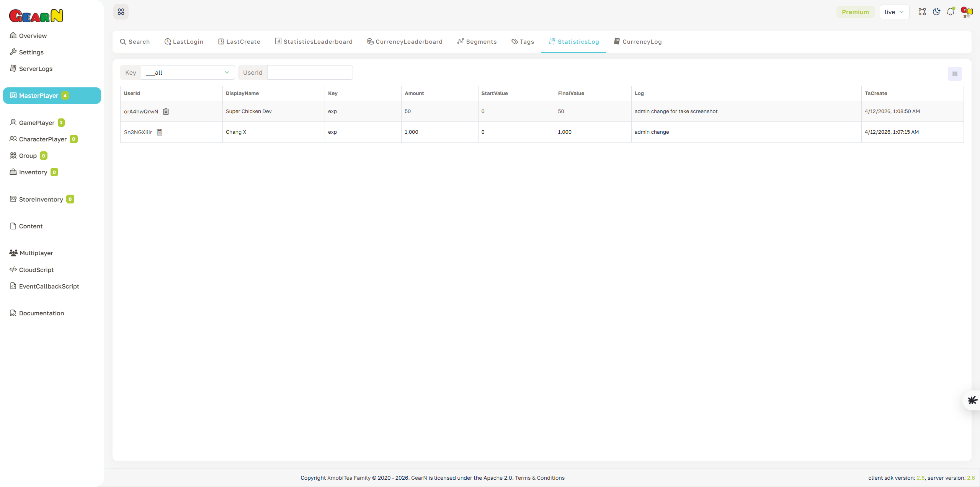
Task: Toggle the Premium badge
Action: [x=855, y=12]
